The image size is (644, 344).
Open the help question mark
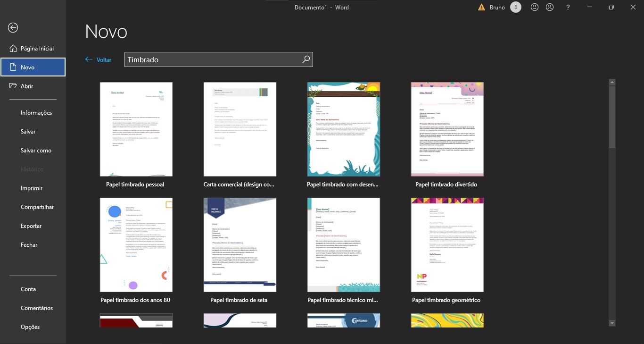pyautogui.click(x=568, y=7)
